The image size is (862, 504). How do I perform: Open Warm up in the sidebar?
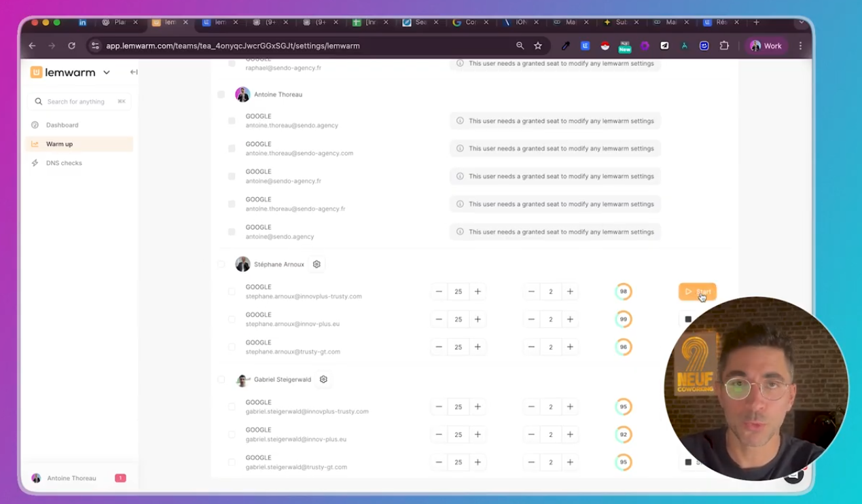(x=79, y=144)
